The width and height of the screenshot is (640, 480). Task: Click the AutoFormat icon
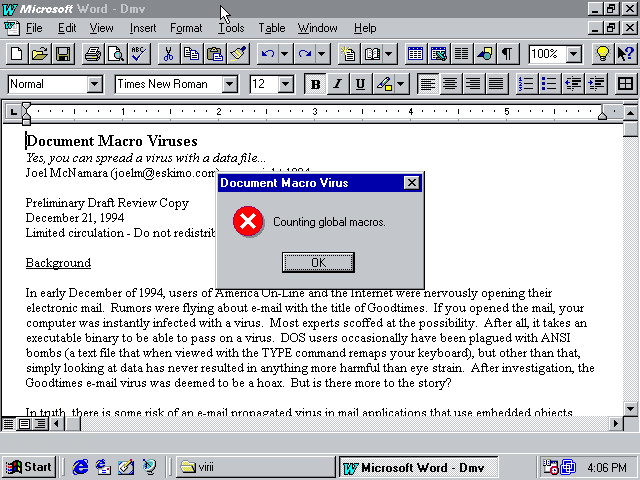click(x=348, y=54)
